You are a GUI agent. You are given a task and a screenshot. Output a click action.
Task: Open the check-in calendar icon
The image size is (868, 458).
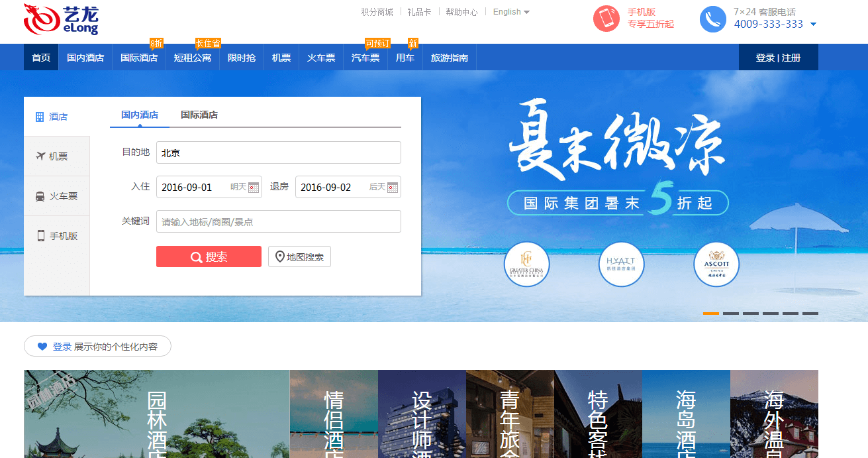coord(255,188)
